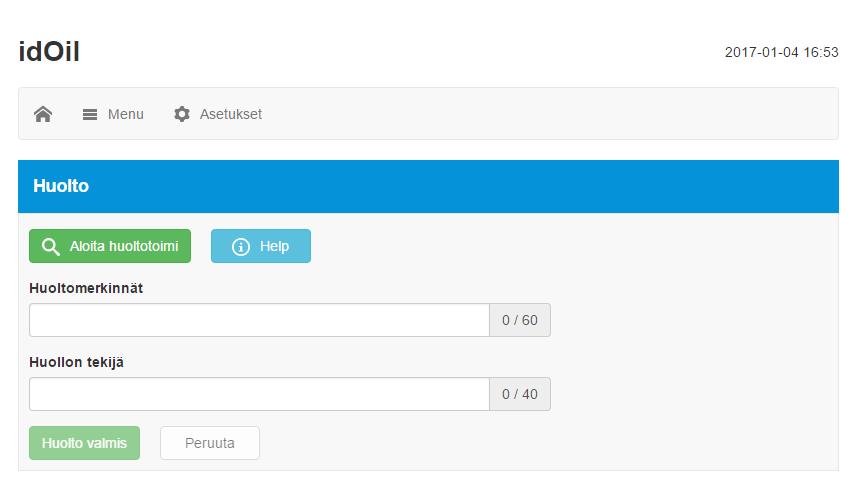Screen dimensions: 853x497
Task: Open the Help button
Action: [x=261, y=246]
